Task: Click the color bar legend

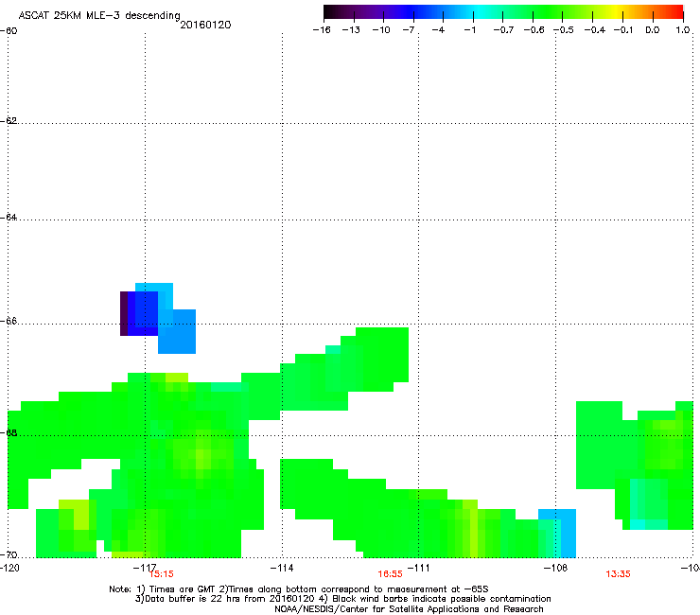Action: pos(503,12)
